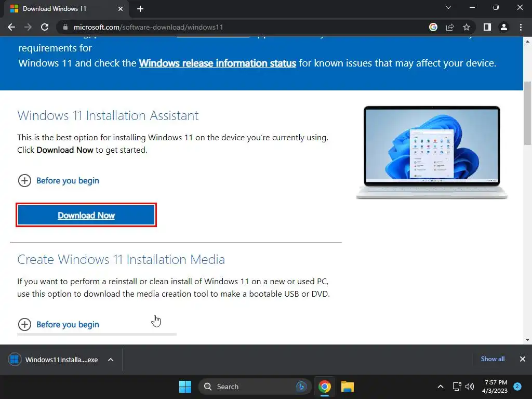Click the taskbar Search box

pos(255,387)
